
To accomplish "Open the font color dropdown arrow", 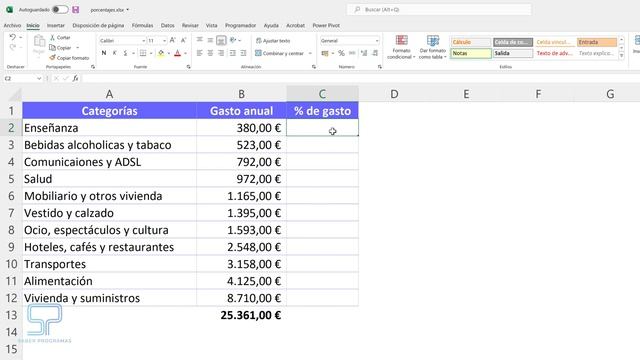I will tap(185, 53).
